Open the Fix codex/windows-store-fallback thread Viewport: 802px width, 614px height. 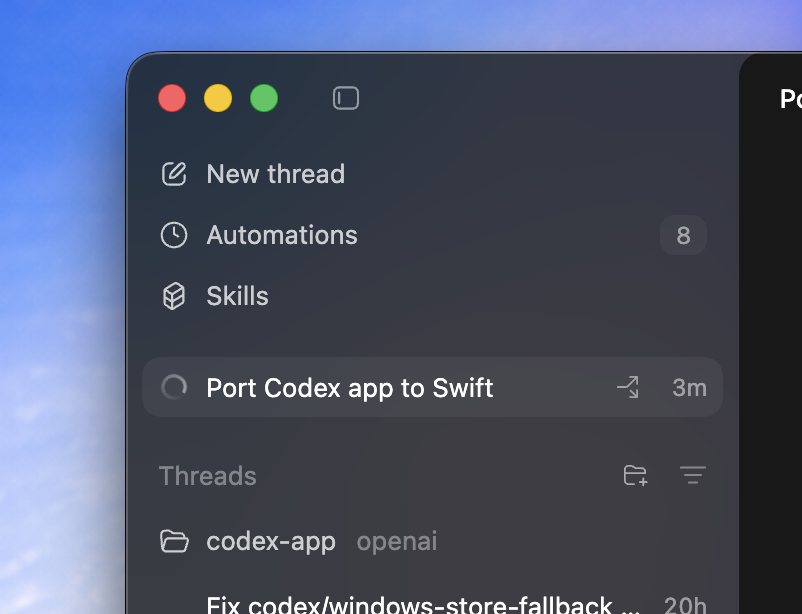(x=424, y=605)
